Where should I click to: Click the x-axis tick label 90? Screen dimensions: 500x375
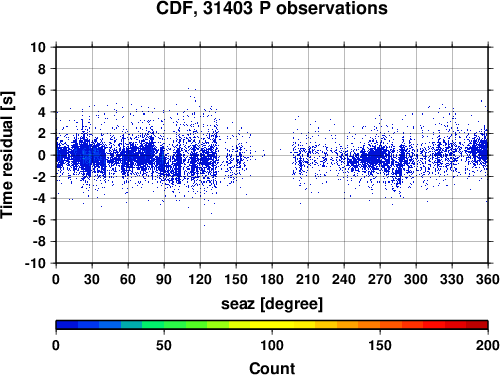tap(164, 279)
